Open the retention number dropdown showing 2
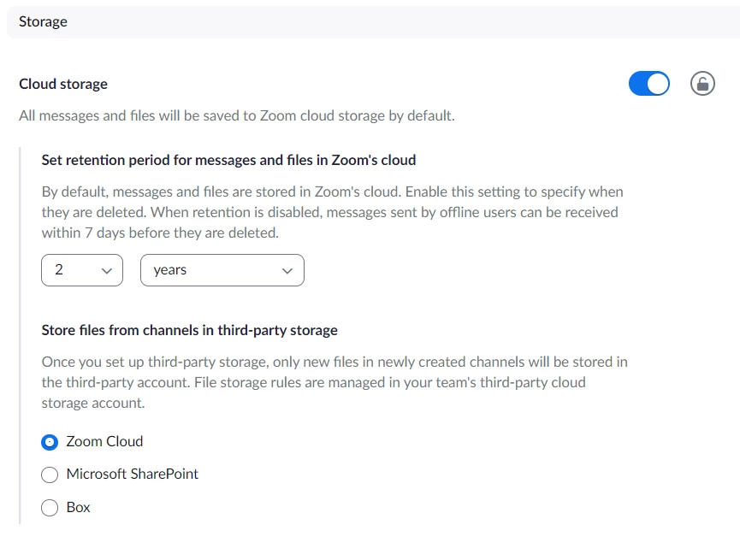The image size is (740, 560). point(82,270)
